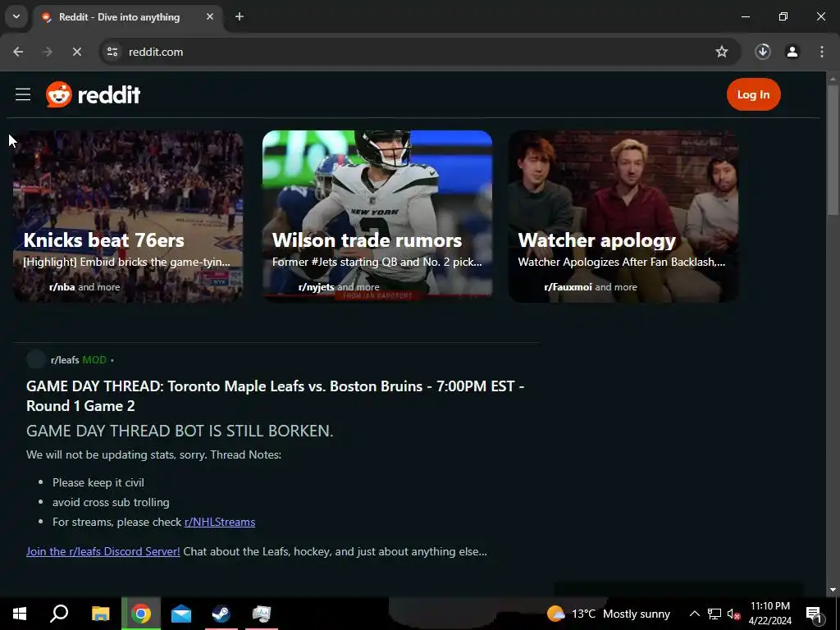Viewport: 840px width, 630px height.
Task: Click the last pinned taskbar app icon
Action: (262, 614)
